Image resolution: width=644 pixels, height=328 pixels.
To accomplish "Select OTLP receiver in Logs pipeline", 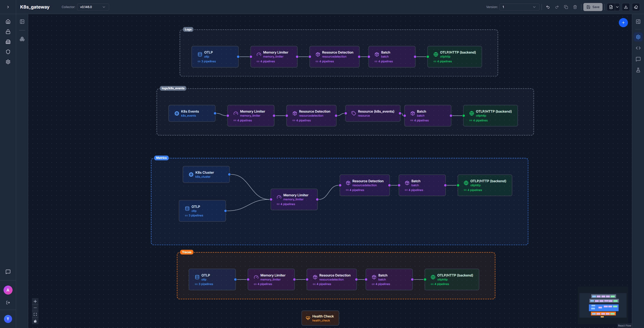I will click(x=215, y=57).
